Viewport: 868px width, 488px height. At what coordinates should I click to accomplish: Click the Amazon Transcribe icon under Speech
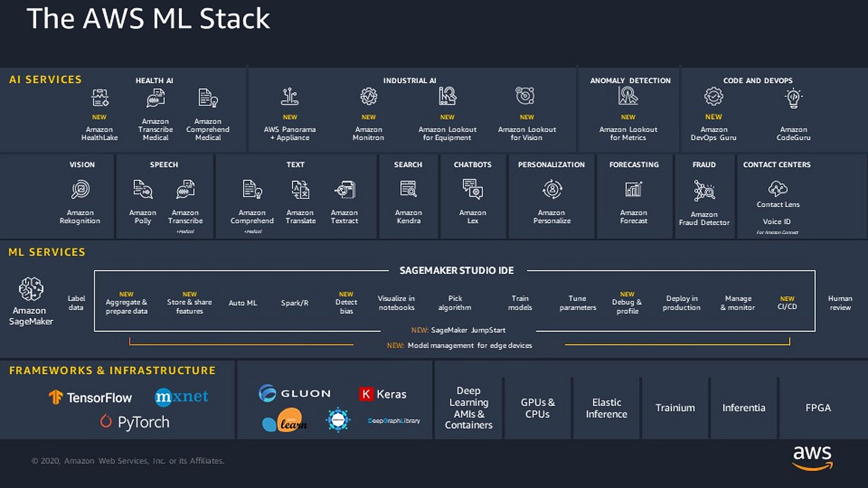coord(185,189)
